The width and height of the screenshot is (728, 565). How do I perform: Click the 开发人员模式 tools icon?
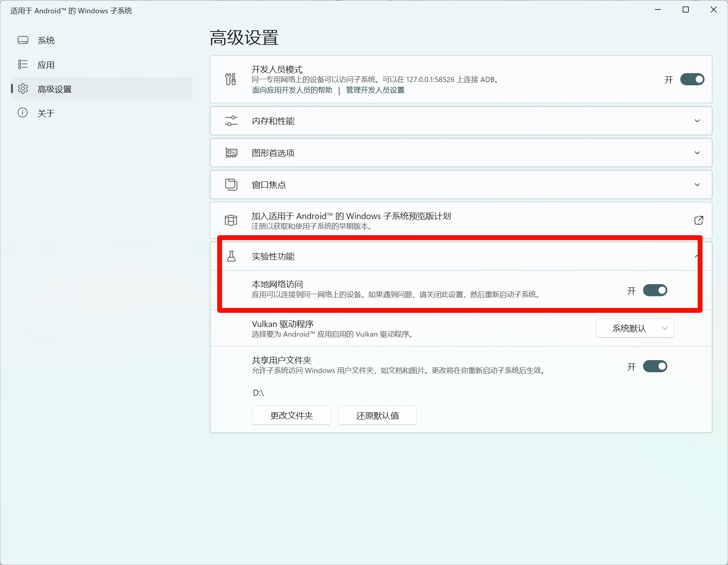click(x=231, y=79)
